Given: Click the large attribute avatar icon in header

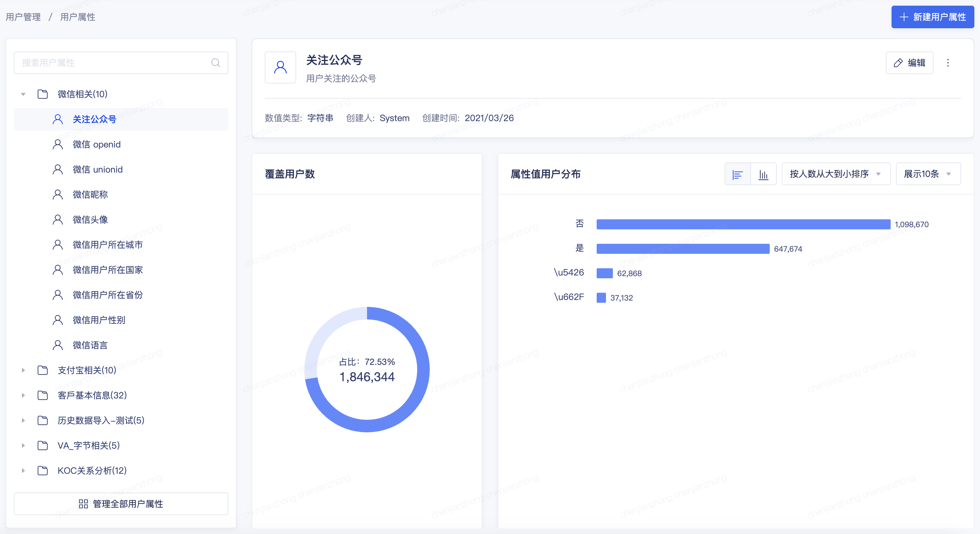Looking at the screenshot, I should click(x=280, y=67).
